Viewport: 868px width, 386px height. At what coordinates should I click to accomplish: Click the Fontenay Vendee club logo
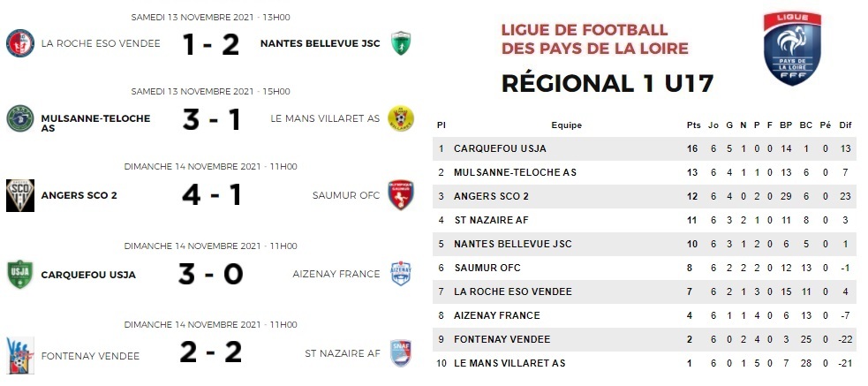click(19, 352)
